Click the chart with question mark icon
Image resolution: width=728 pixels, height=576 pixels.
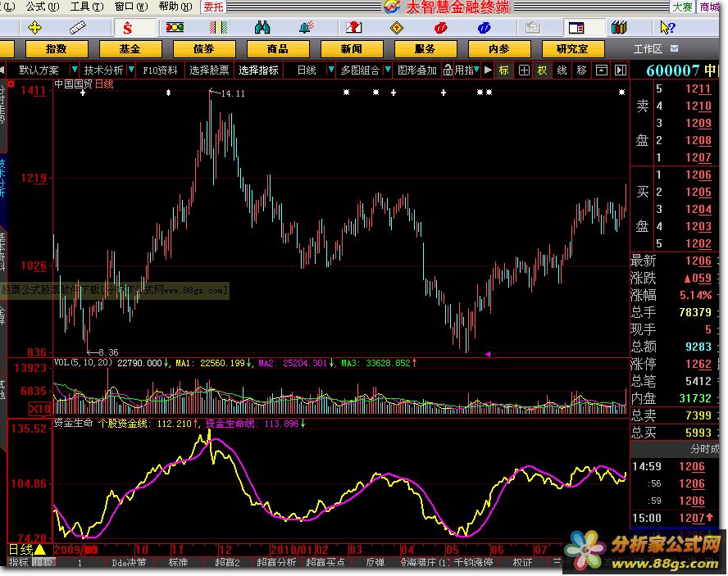tap(353, 27)
